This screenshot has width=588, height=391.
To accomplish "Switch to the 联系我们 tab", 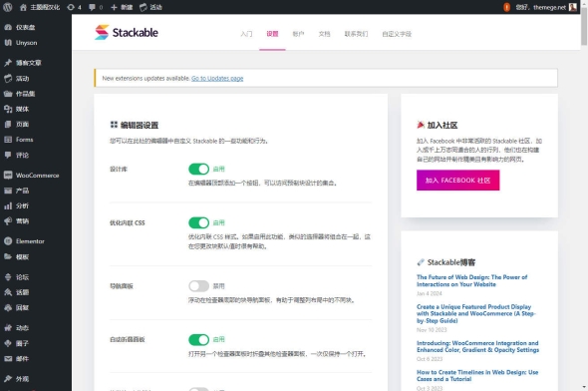I will (356, 34).
